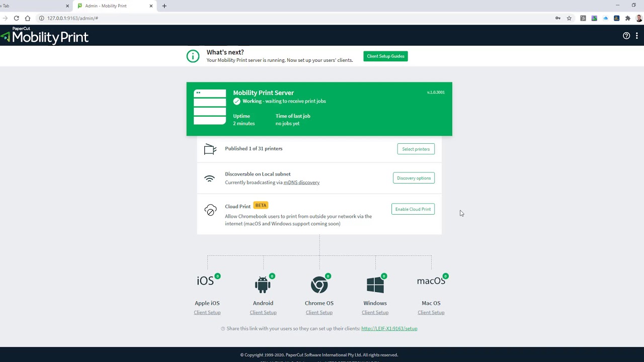This screenshot has width=644, height=362.
Task: View site information icon in address bar
Action: (x=42, y=18)
